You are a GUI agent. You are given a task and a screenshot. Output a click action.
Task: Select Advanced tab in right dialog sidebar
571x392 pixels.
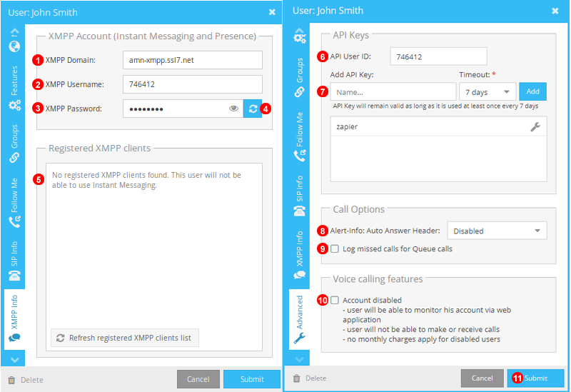[300, 319]
